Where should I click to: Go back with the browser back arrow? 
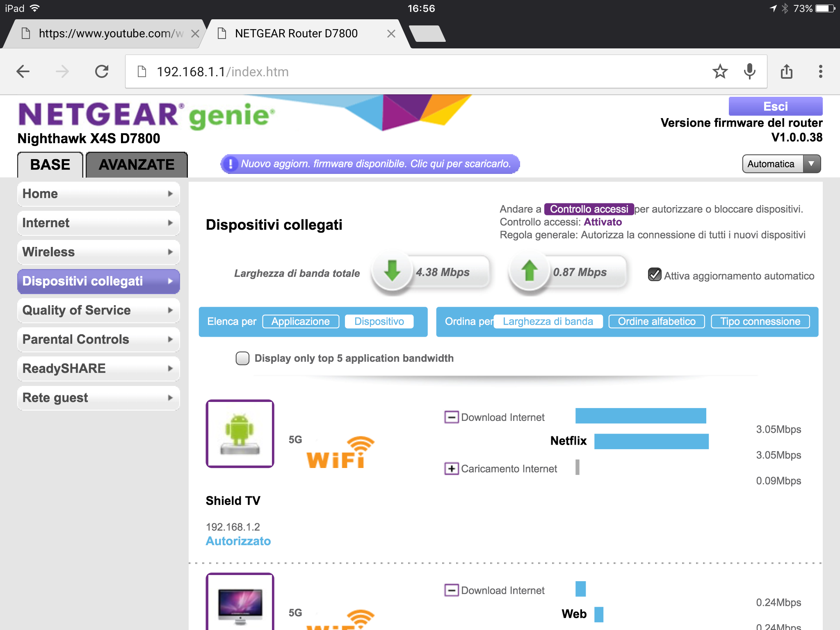23,72
